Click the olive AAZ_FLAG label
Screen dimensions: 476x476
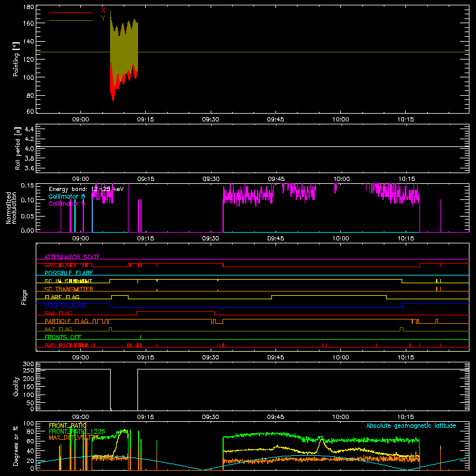(x=58, y=329)
